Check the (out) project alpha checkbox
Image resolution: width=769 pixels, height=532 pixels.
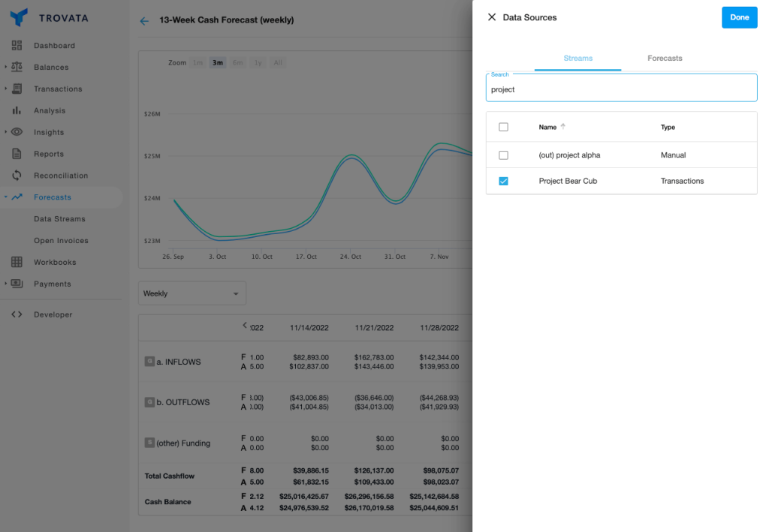503,155
